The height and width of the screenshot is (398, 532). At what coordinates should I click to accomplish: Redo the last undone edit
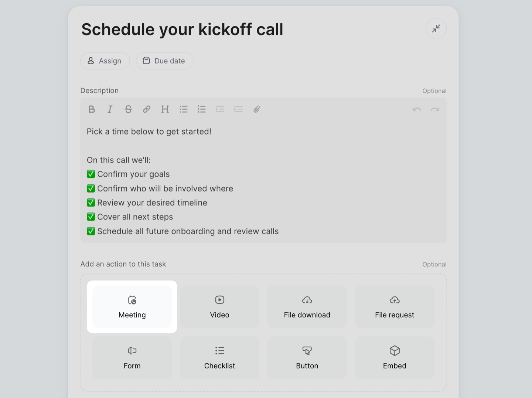pyautogui.click(x=435, y=109)
